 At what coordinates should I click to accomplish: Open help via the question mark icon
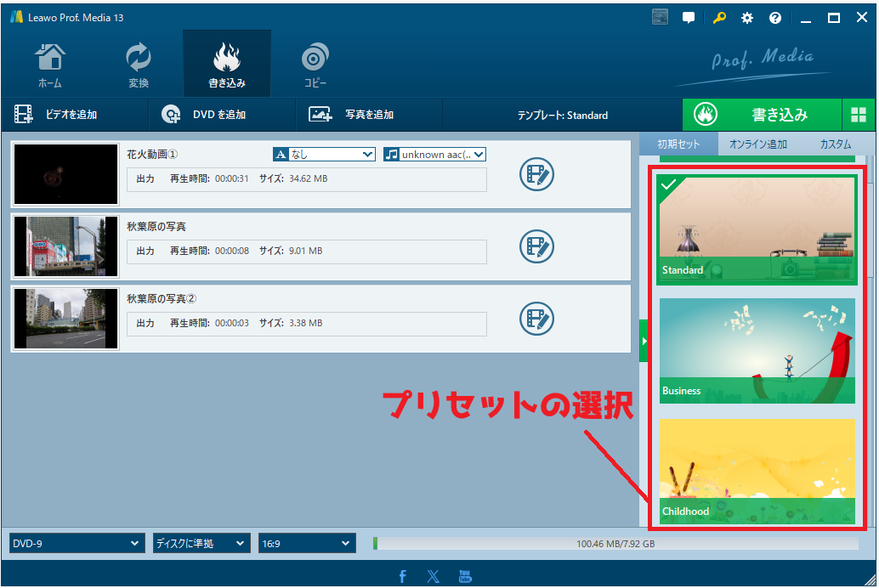(775, 18)
